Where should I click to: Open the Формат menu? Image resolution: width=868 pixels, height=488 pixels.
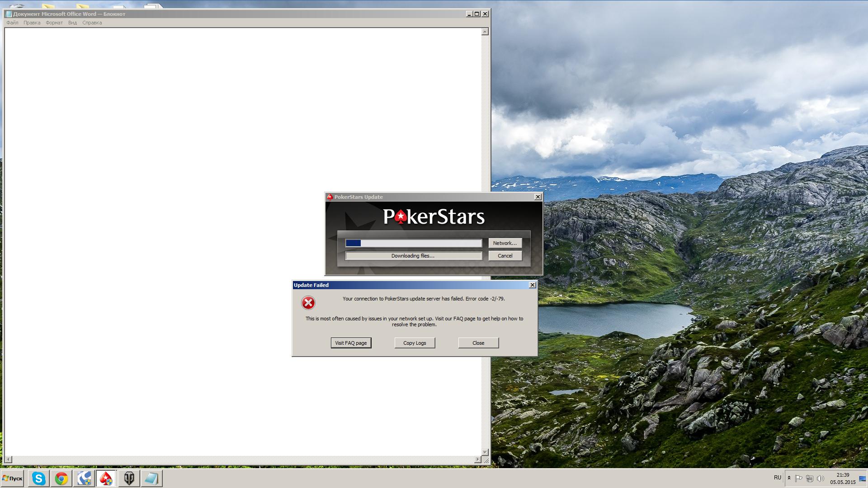54,23
